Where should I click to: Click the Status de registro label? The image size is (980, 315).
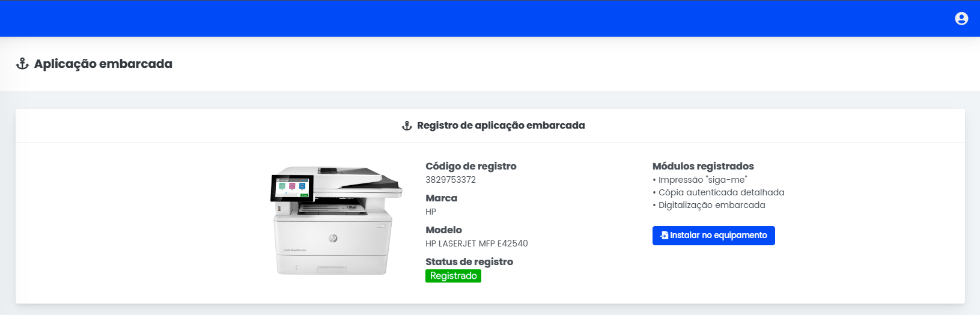[469, 261]
